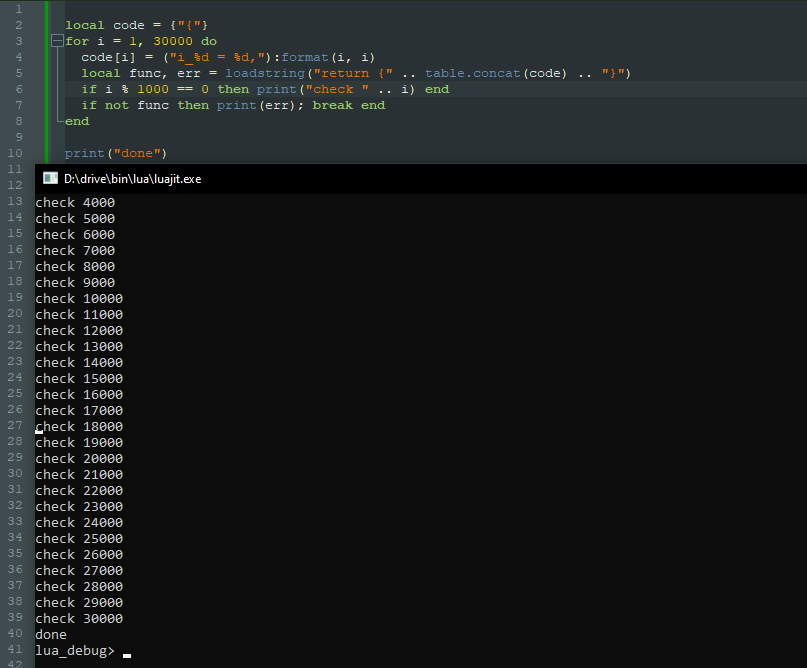Click console line 'check 14000'
Image resolution: width=807 pixels, height=668 pixels.
(79, 363)
